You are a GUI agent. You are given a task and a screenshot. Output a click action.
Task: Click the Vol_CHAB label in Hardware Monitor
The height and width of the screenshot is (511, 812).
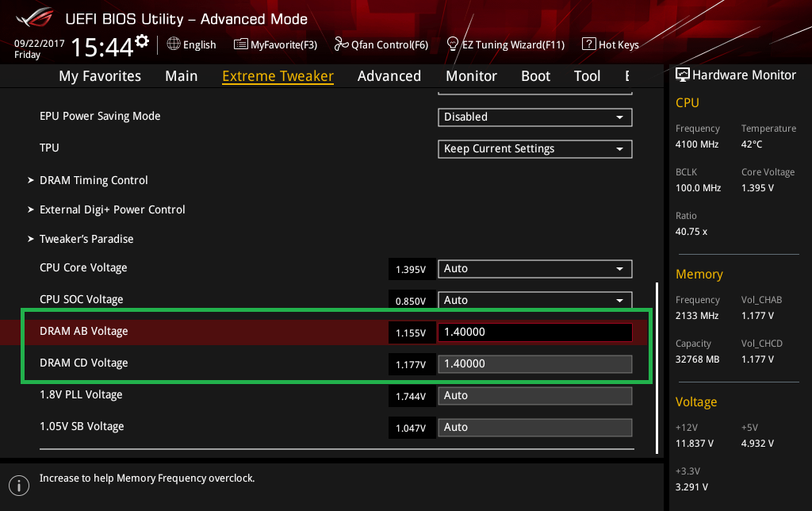point(761,300)
